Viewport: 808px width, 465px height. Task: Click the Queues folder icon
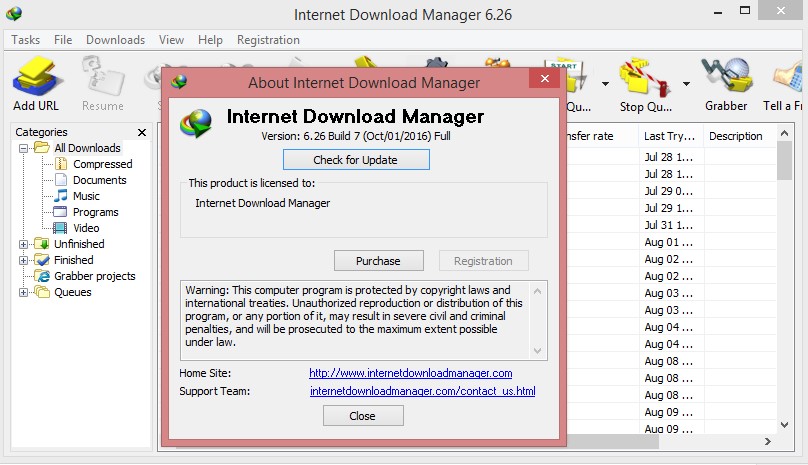42,292
